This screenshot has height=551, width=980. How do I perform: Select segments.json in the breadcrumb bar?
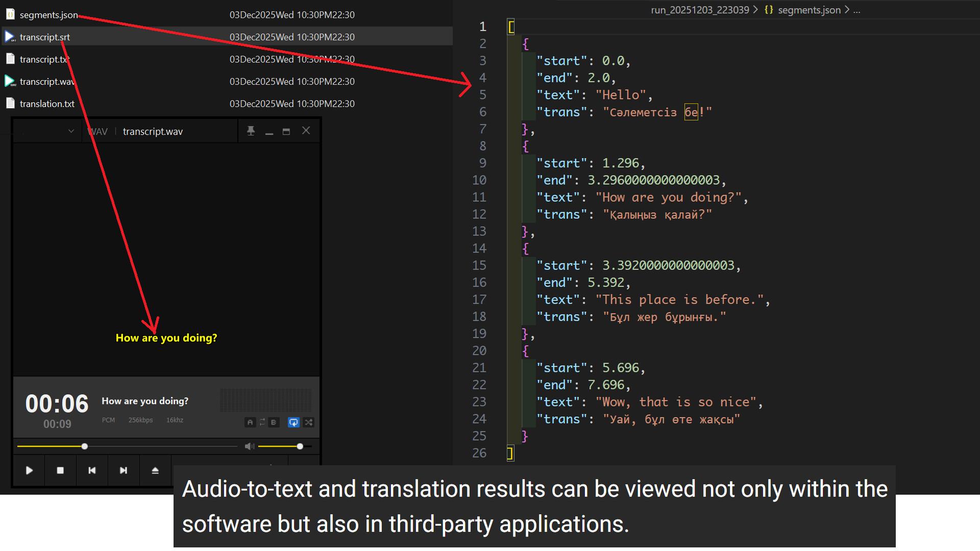pos(810,10)
